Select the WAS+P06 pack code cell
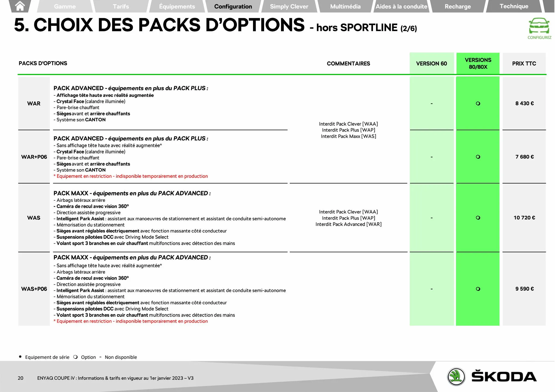 point(34,289)
